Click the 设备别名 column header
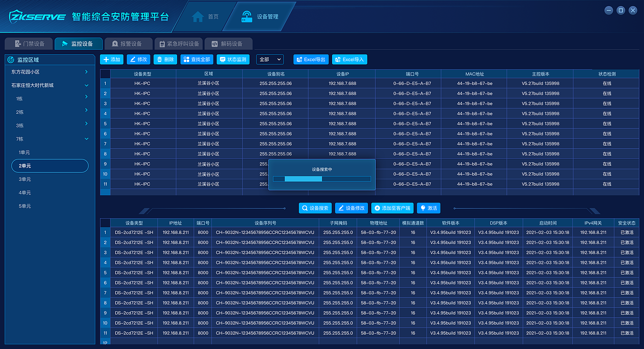This screenshot has height=349, width=644. (275, 74)
